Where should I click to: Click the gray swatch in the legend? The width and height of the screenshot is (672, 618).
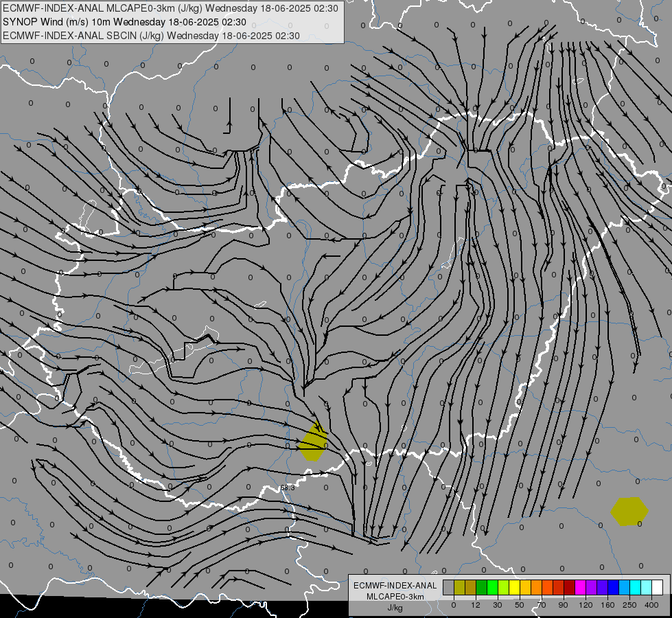coord(449,587)
